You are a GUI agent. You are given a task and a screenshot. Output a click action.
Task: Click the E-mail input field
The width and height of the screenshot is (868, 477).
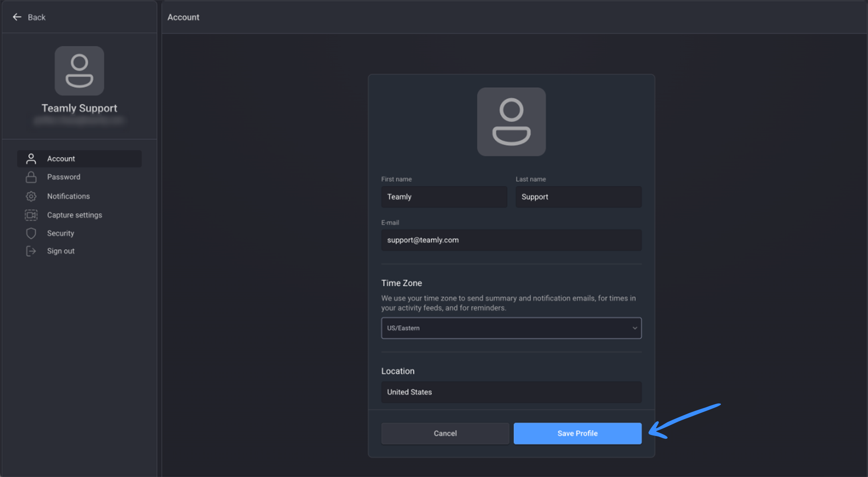pos(511,240)
